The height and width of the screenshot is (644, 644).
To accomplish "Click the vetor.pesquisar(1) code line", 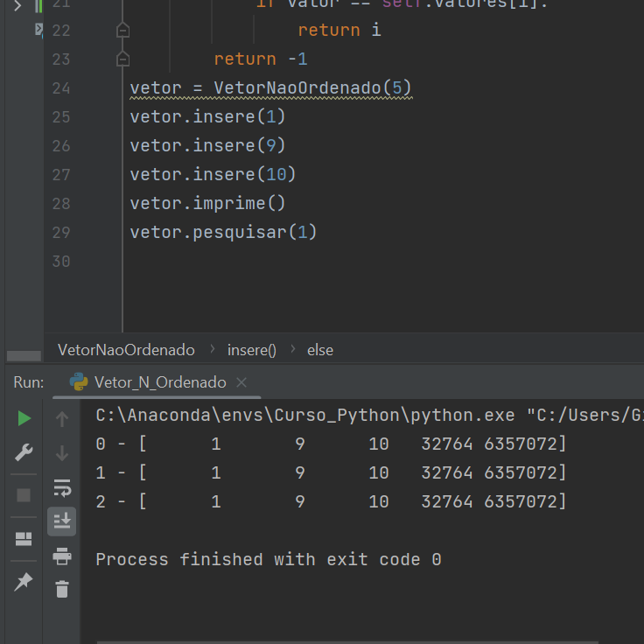I will pos(223,233).
